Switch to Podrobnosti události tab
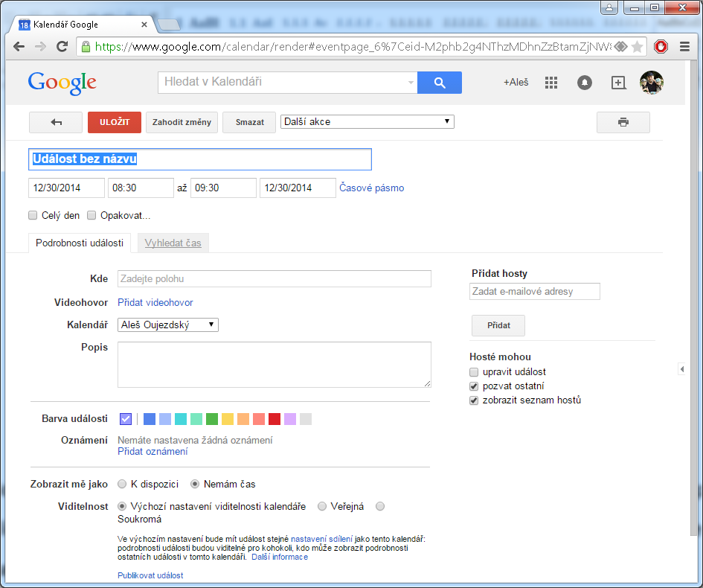703x588 pixels. point(80,243)
